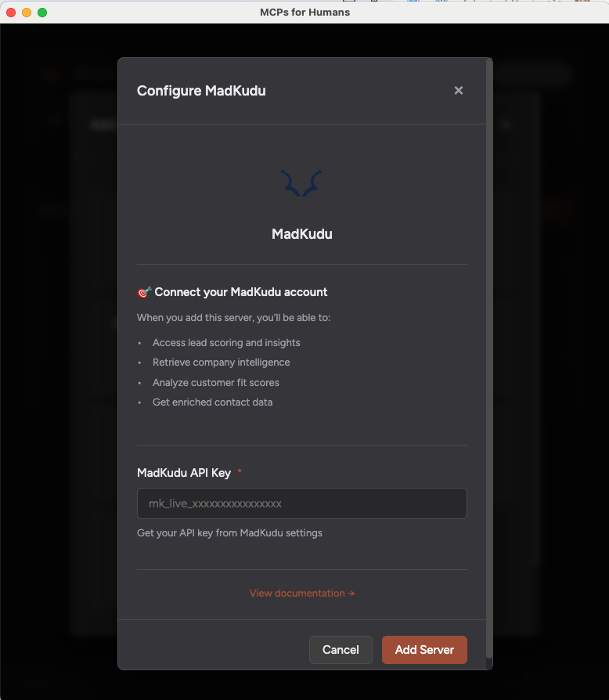Minimize the window with the yellow button

(x=27, y=13)
